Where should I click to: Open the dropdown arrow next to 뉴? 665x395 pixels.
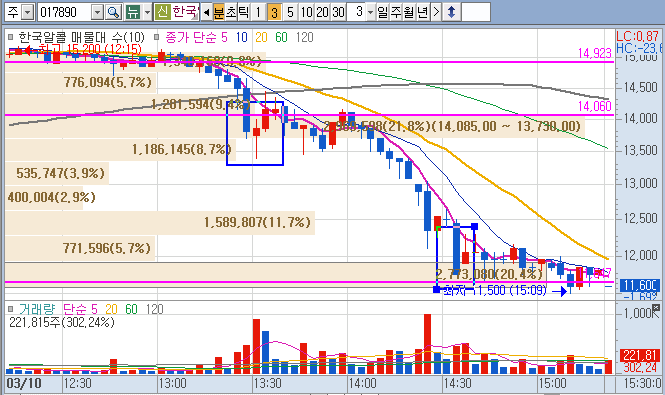click(147, 12)
